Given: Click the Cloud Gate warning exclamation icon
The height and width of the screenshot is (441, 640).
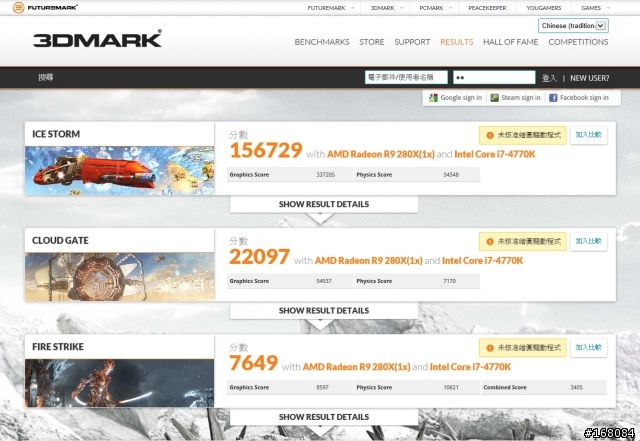Looking at the screenshot, I should click(x=490, y=242).
